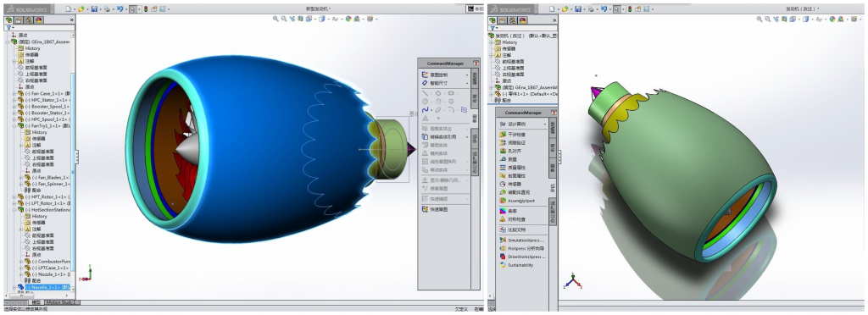Open the 设计算例 dropdown arrow
The width and height of the screenshot is (868, 315).
click(x=545, y=124)
